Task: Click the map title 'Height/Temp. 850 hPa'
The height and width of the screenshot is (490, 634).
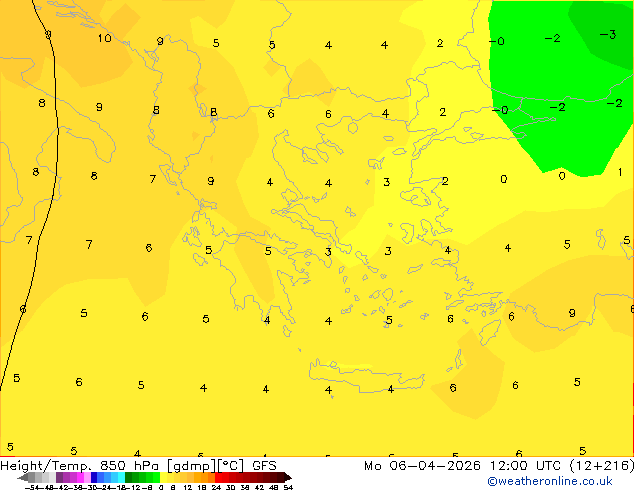Action: (x=79, y=466)
